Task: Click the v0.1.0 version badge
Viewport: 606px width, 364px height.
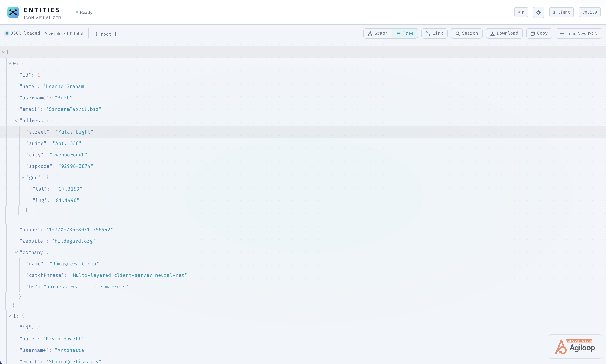Action: tap(589, 12)
